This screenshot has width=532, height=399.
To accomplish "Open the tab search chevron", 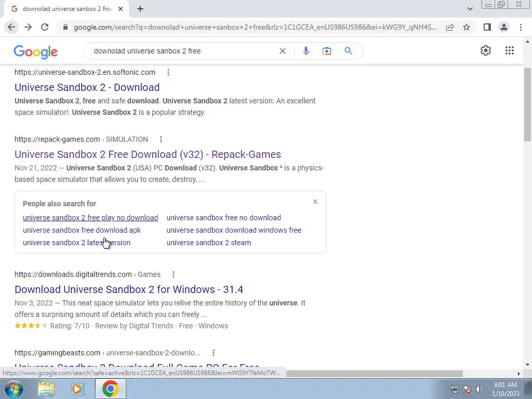I will [470, 9].
